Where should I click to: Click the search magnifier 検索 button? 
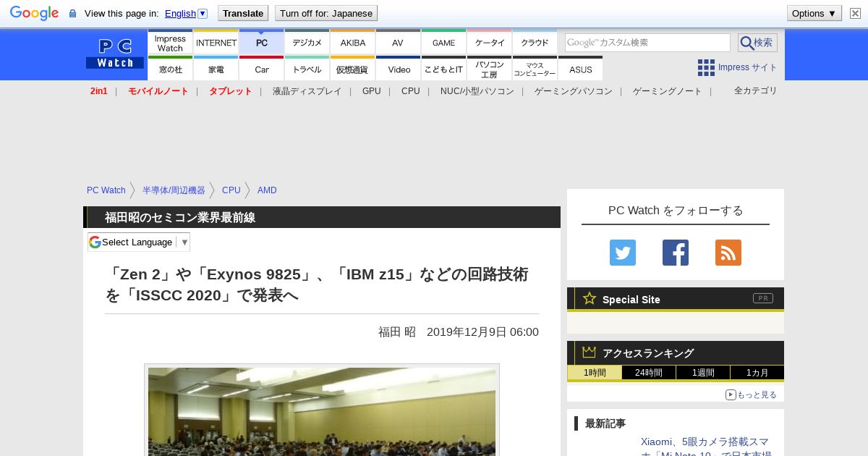coord(757,43)
